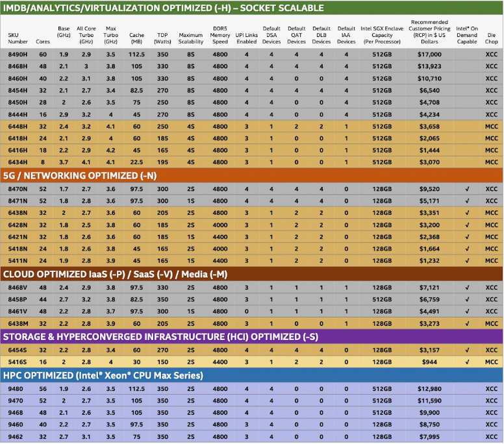Click the 6434H SKU cell
The width and height of the screenshot is (504, 444).
[18, 162]
